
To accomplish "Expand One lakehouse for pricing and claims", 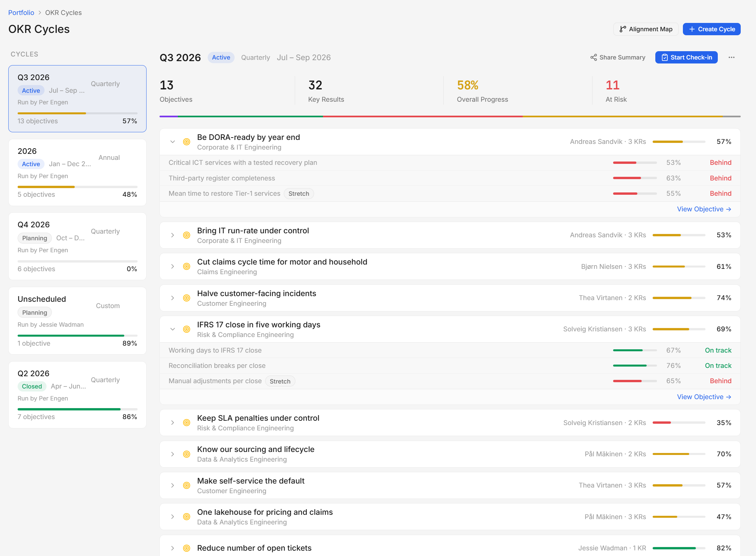I will point(172,517).
